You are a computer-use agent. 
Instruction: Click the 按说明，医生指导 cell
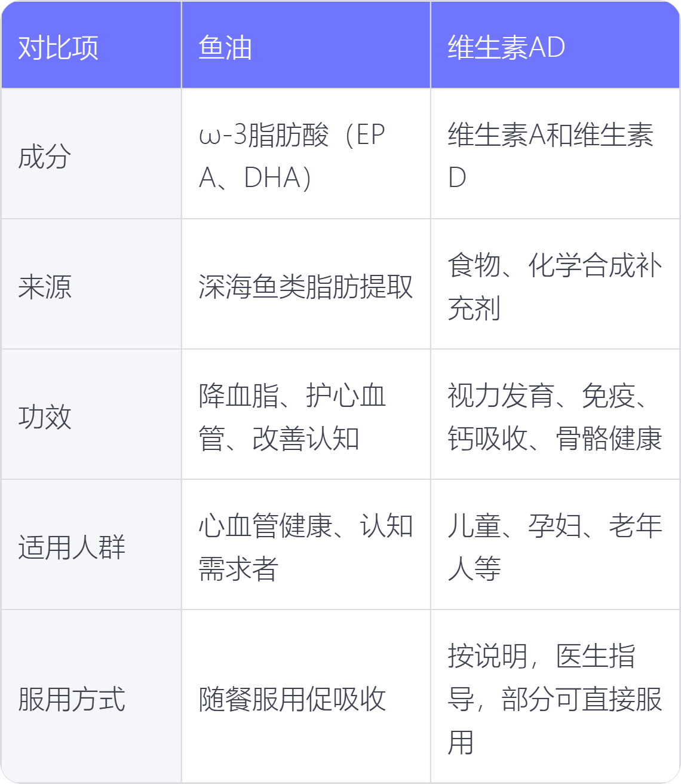pyautogui.click(x=555, y=697)
